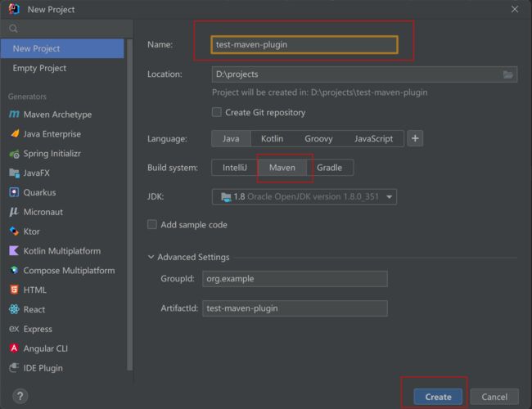Select New Project in the sidebar
532x409 pixels.
tap(62, 48)
